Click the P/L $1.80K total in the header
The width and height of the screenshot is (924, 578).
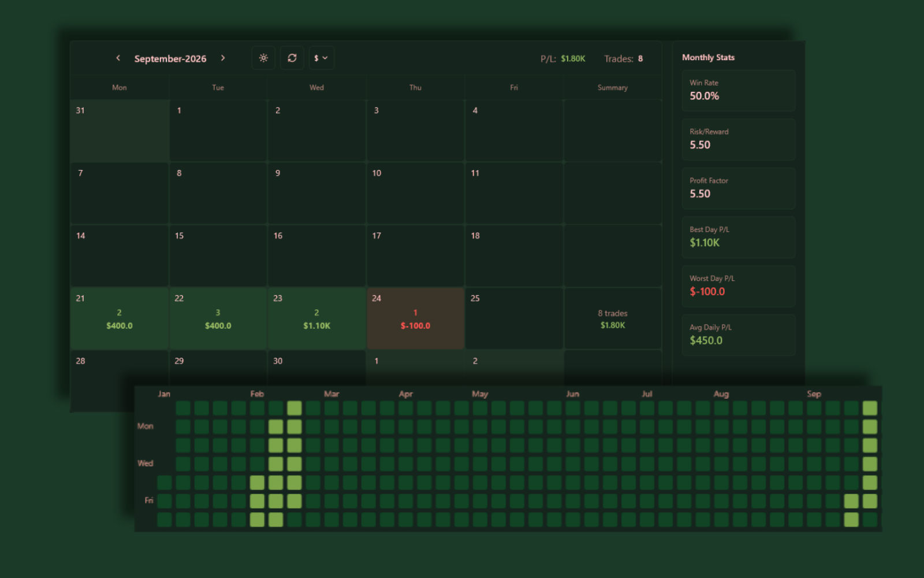pyautogui.click(x=563, y=58)
